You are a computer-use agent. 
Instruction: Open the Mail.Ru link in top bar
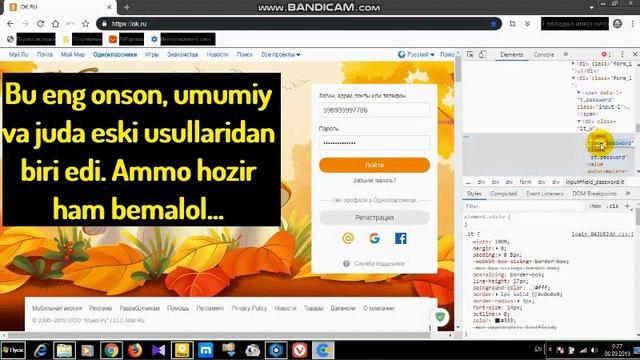coord(19,54)
